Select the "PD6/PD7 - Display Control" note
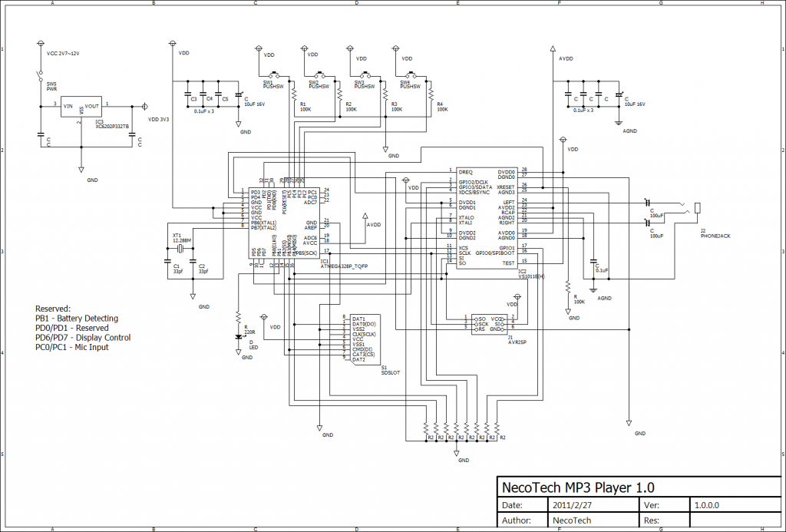 83,338
